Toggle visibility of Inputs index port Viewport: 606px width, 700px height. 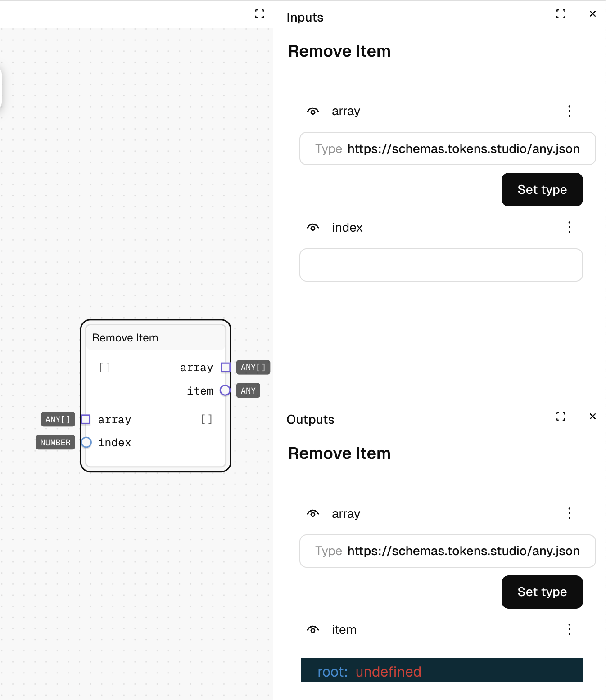313,227
